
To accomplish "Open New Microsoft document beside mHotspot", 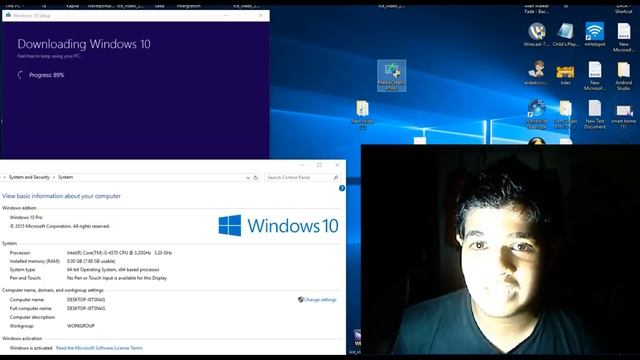I will tap(623, 38).
